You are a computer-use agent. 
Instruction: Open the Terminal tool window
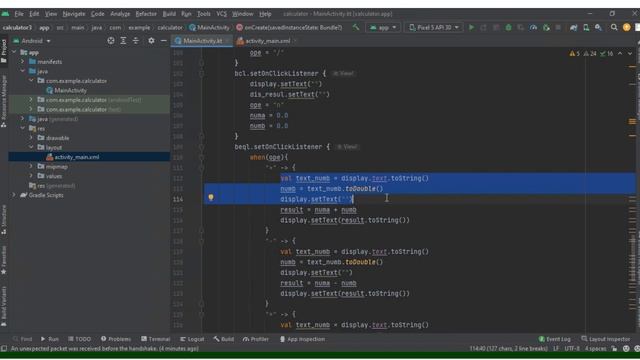(156, 339)
